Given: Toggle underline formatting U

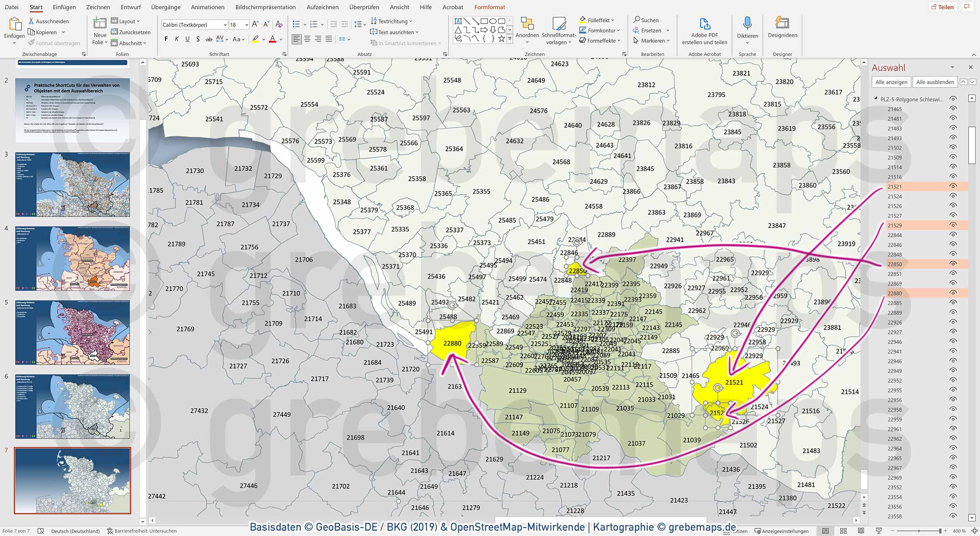Looking at the screenshot, I should pos(188,39).
